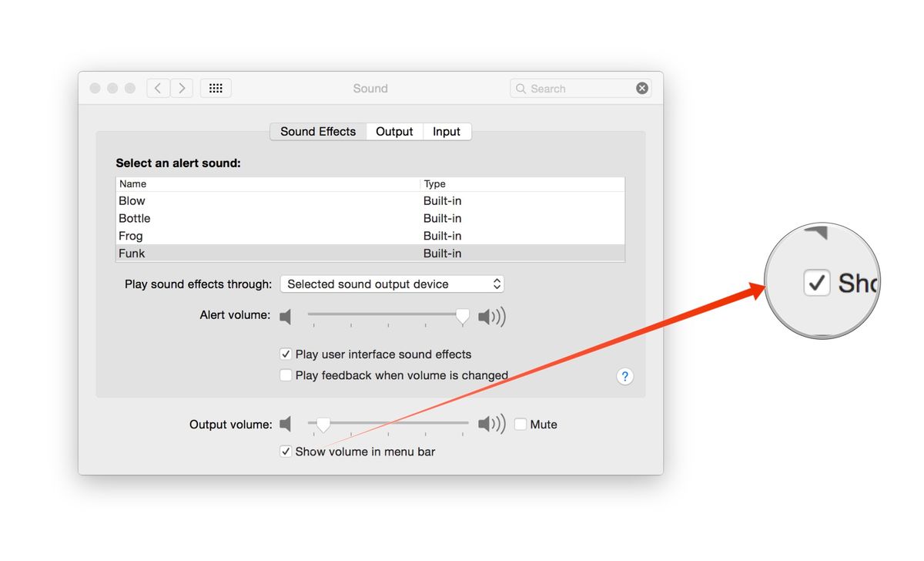Open help with the question mark icon
This screenshot has height=561, width=924.
point(624,376)
